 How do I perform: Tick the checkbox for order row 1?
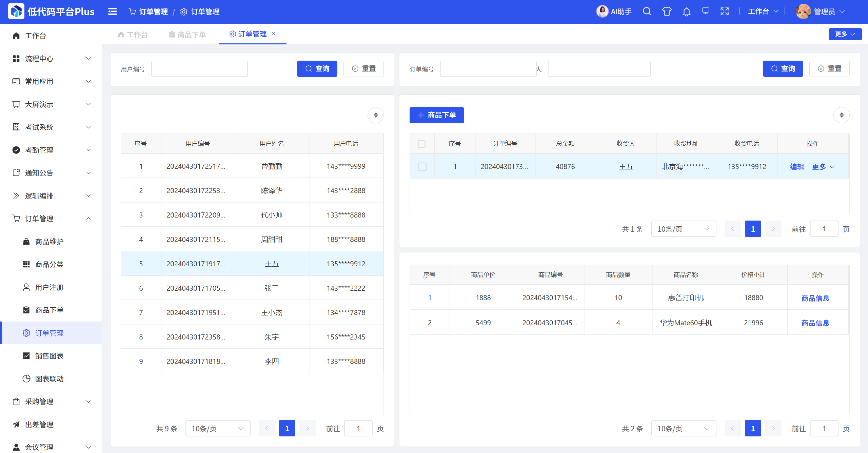pyautogui.click(x=422, y=166)
